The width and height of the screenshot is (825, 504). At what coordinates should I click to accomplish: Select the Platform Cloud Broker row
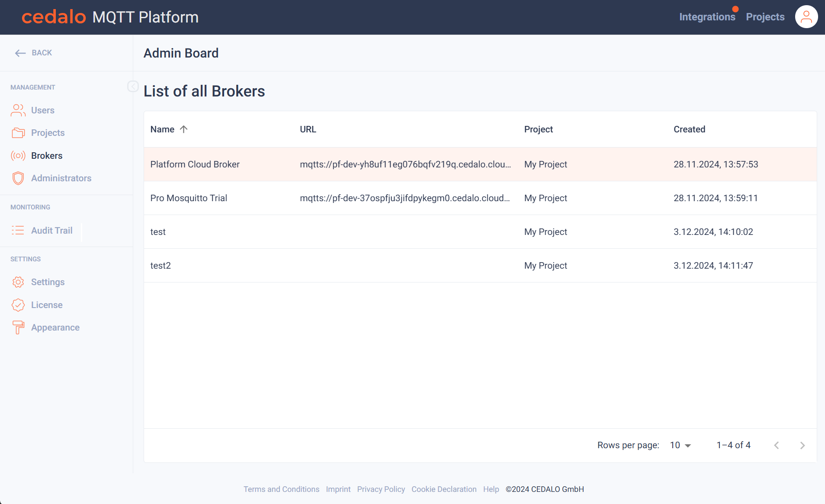pos(480,164)
